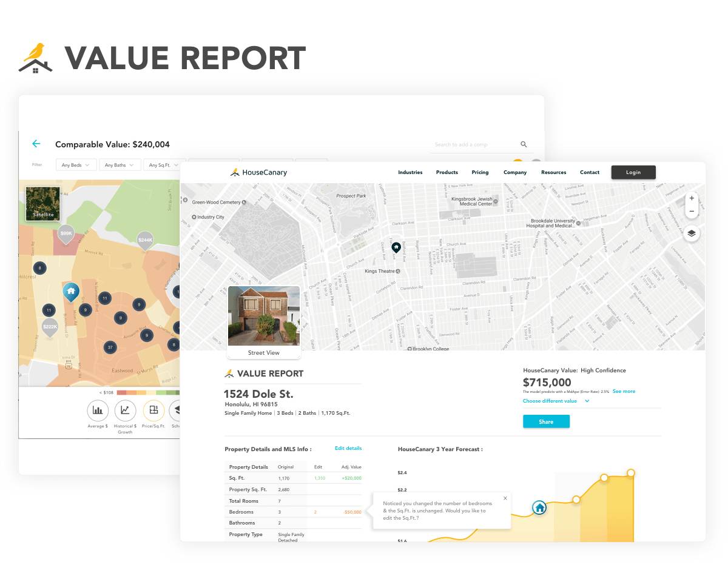Click the Edit details link
Screen dimensions: 728x570
tap(348, 448)
